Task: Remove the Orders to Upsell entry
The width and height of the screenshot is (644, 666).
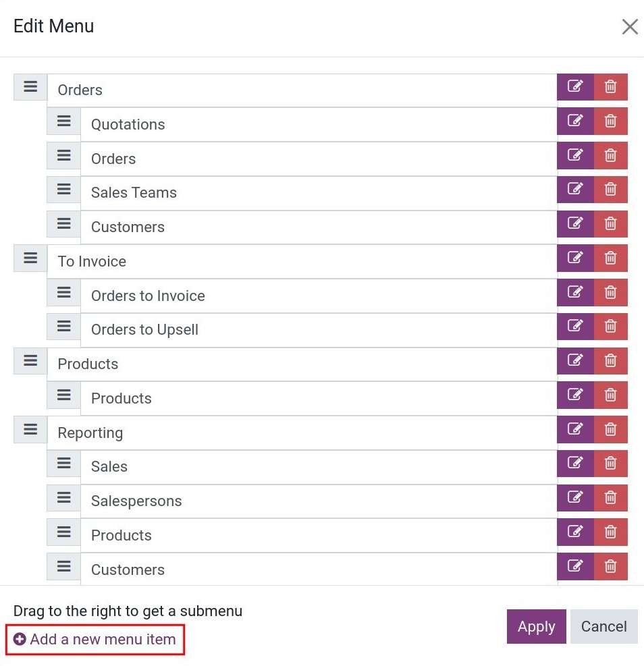Action: click(610, 327)
